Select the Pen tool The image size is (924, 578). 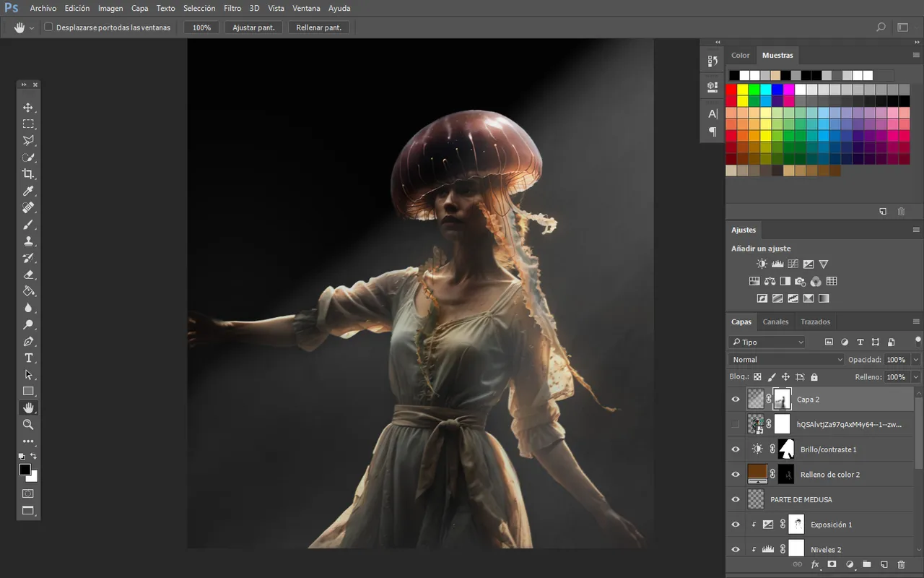pos(28,341)
